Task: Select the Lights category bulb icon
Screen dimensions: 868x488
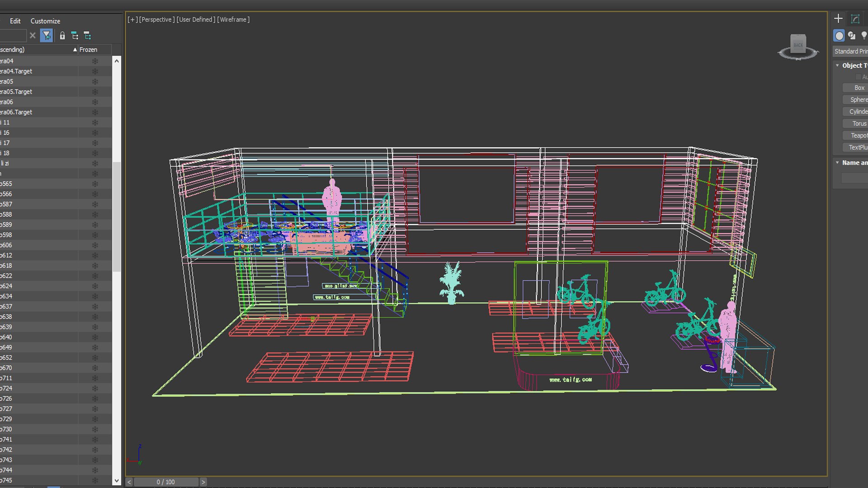Action: click(x=864, y=35)
